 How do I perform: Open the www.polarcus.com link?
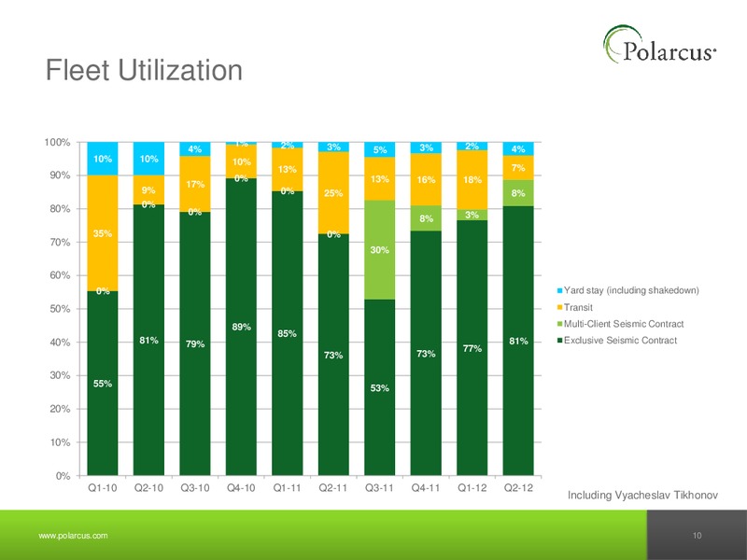pyautogui.click(x=73, y=535)
